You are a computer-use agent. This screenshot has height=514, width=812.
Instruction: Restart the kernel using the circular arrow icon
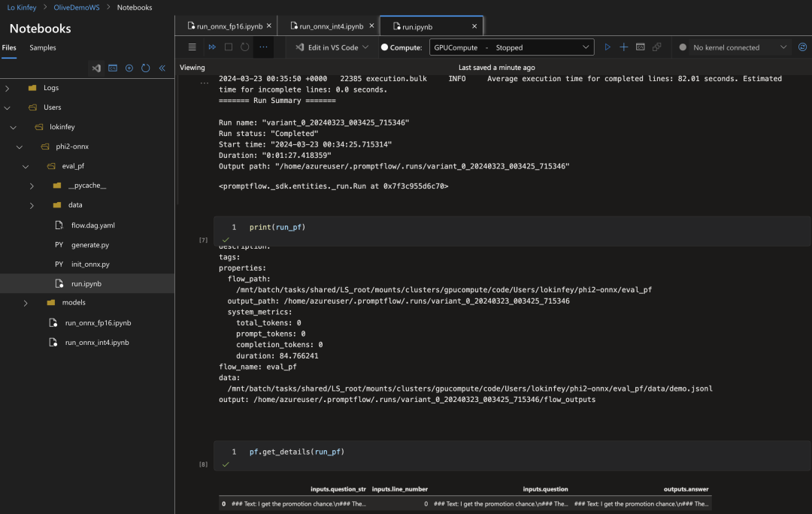[245, 47]
